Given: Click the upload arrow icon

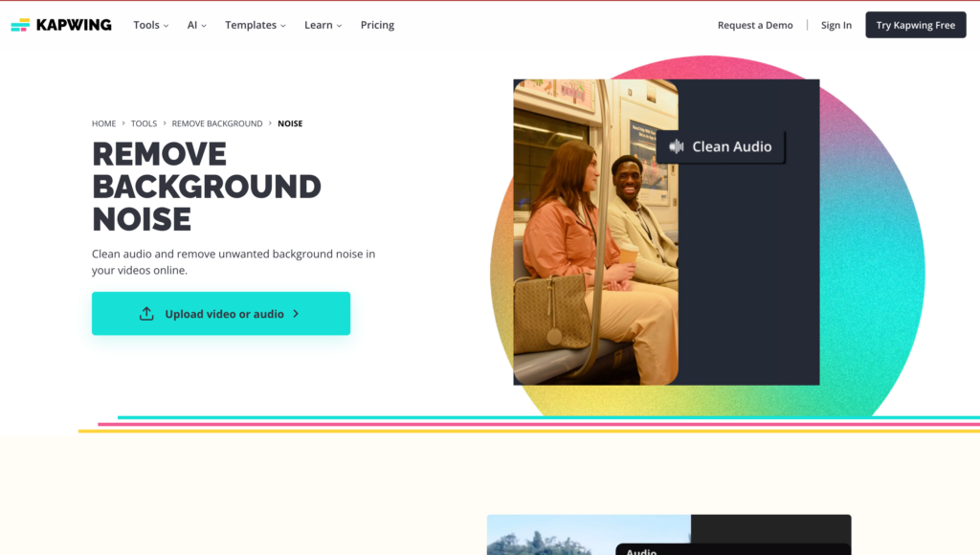Looking at the screenshot, I should (146, 314).
